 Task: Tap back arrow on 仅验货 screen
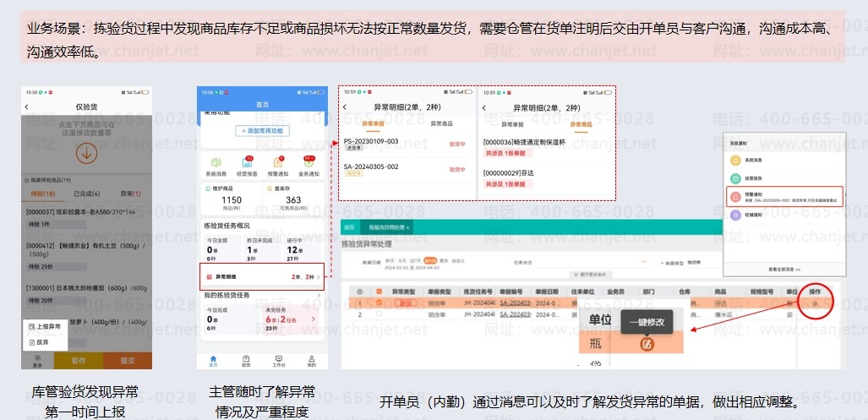pos(26,106)
